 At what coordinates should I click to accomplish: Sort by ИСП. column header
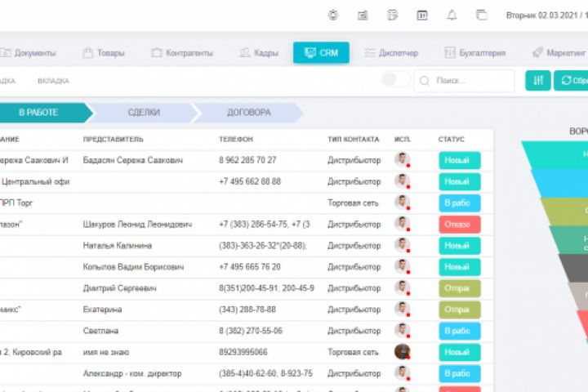[x=403, y=139]
